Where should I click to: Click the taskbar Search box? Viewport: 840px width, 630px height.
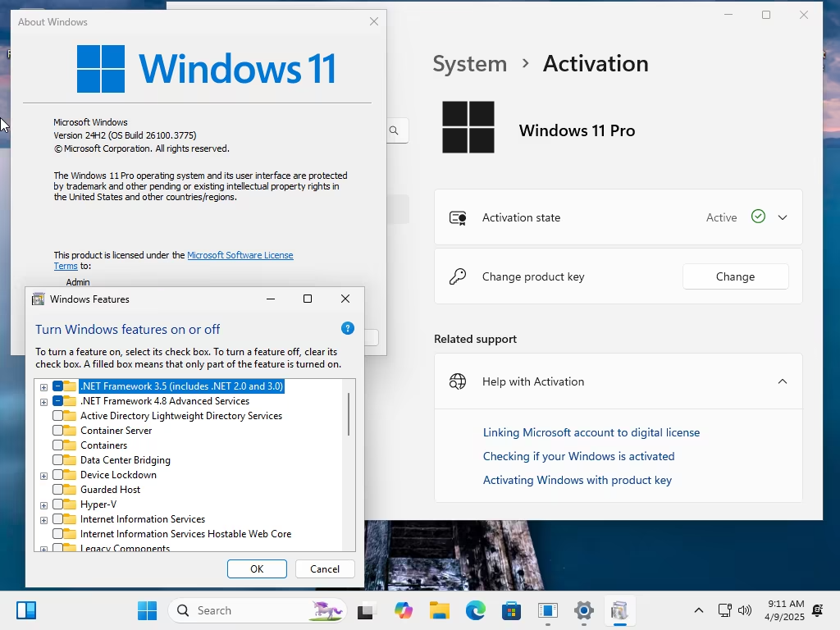click(258, 610)
